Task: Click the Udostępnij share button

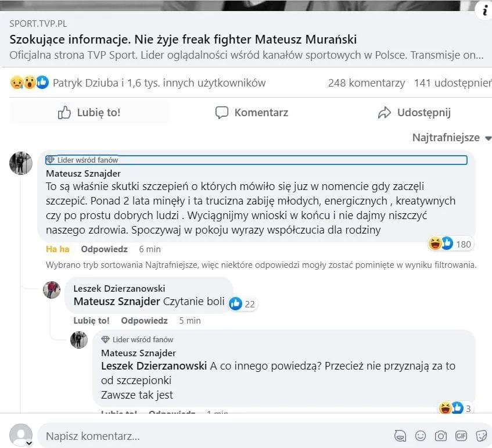Action: click(x=414, y=112)
